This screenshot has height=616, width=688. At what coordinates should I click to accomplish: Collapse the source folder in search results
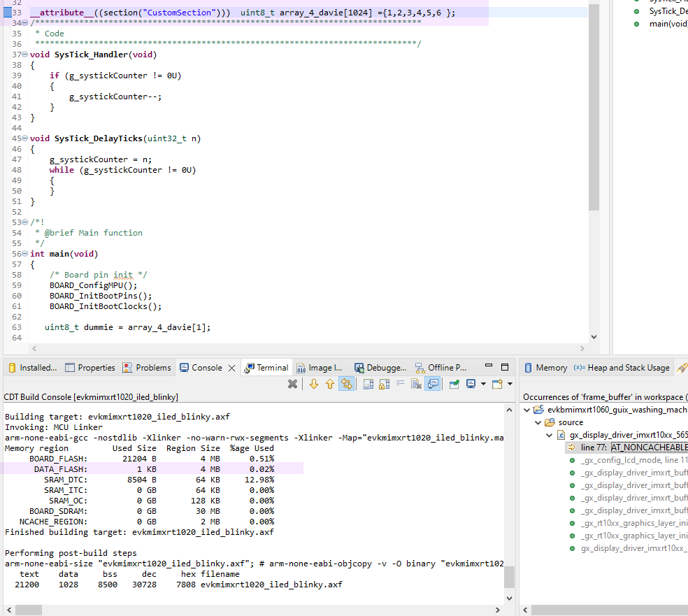point(537,422)
